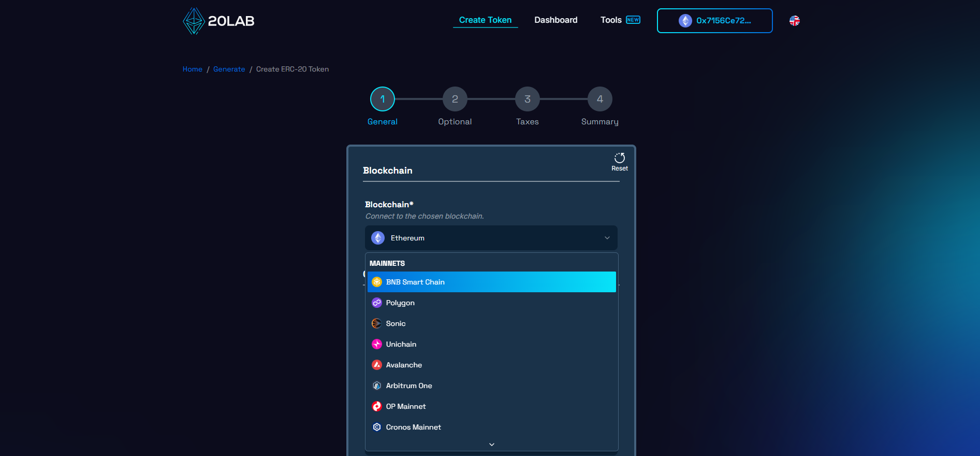Screen dimensions: 980x456
Task: Choose Sonic from the list
Action: [x=491, y=323]
